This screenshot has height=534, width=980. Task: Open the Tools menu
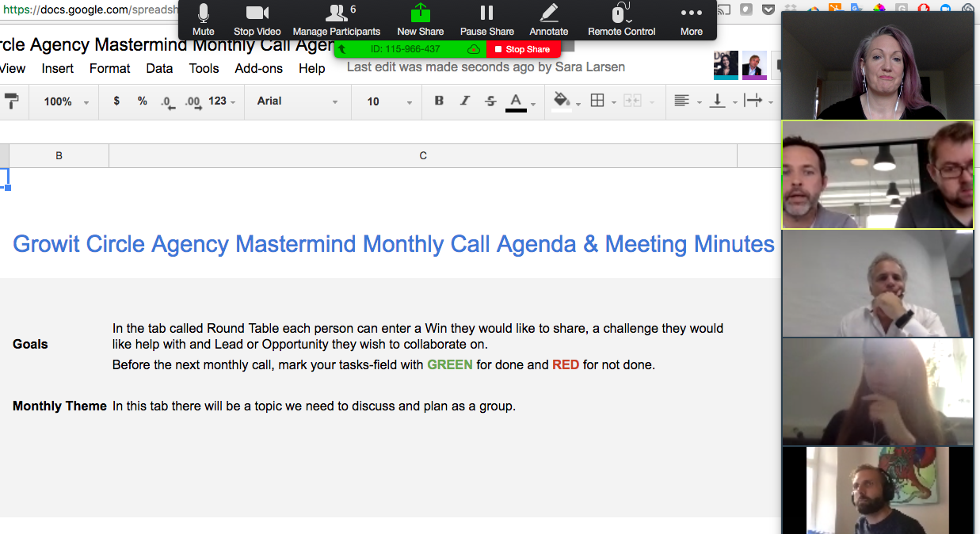204,68
